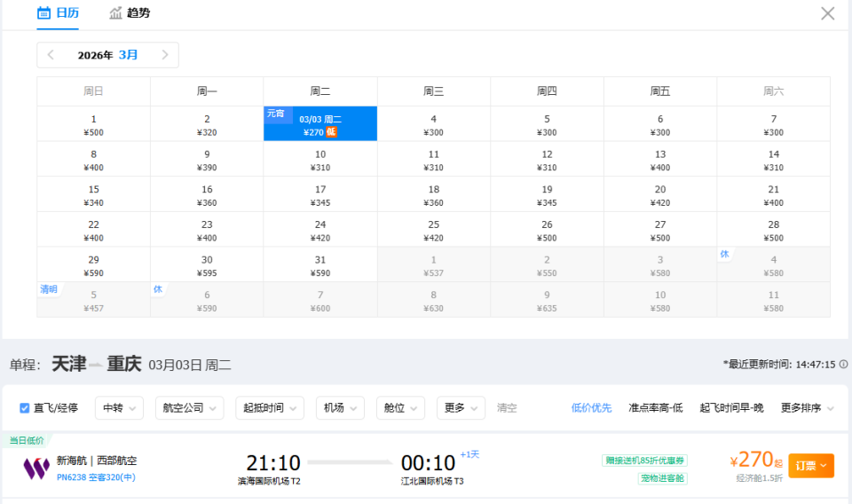
Task: Click the 元宵 festival label
Action: 275,114
